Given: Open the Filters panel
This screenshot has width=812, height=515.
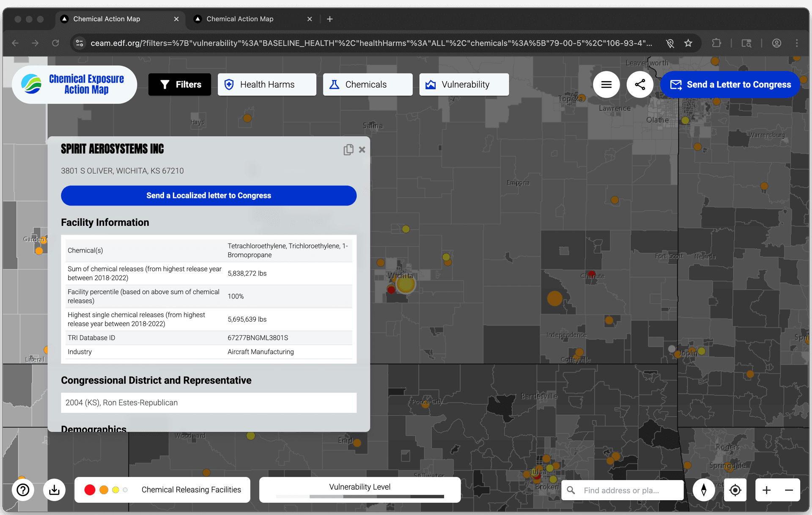Looking at the screenshot, I should pyautogui.click(x=179, y=84).
